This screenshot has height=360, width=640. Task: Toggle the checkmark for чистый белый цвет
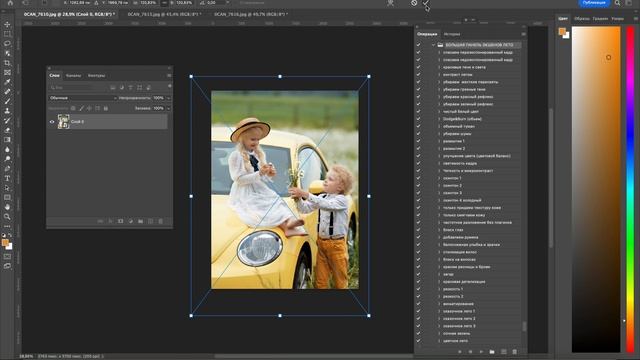[418, 111]
